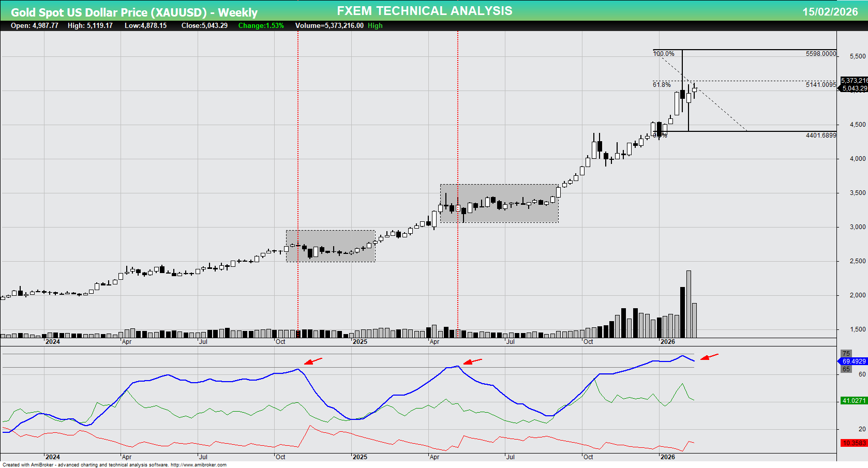Select the blue RSI value tag 69.4929
The image size is (868, 468).
coord(854,361)
